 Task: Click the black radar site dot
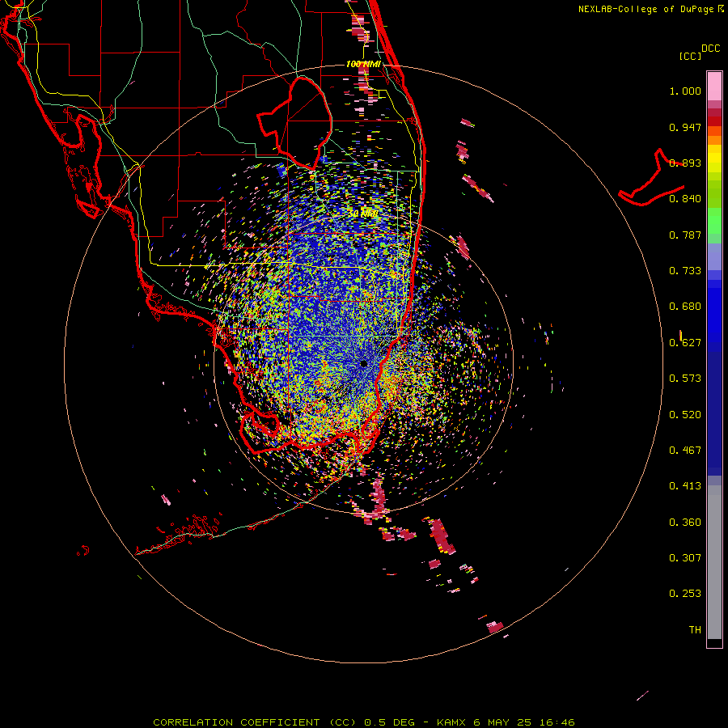click(363, 363)
